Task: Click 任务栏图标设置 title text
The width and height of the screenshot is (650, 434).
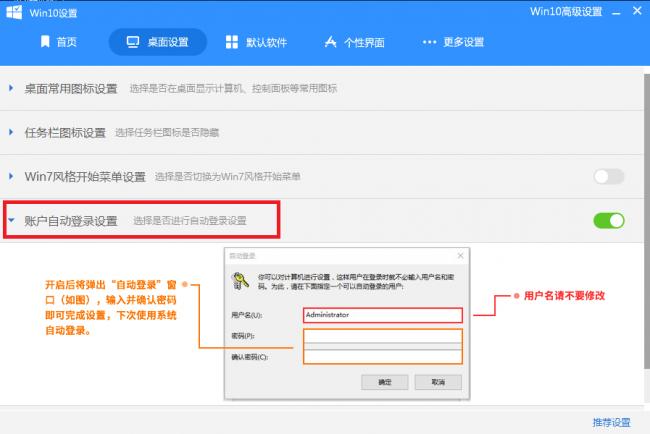Action: click(x=65, y=133)
